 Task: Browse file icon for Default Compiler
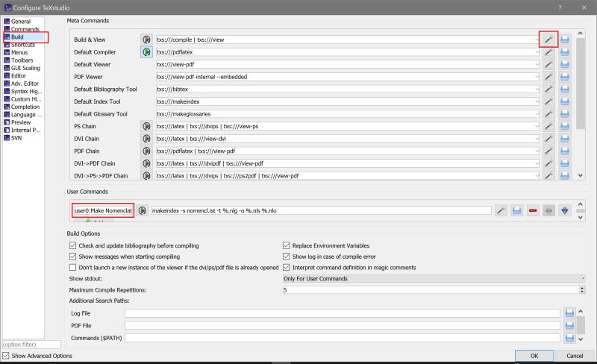point(565,51)
